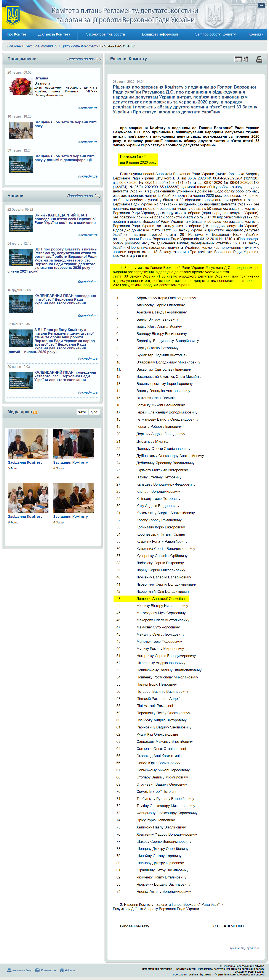Open media photo captioned 5 Фото

[x=28, y=444]
